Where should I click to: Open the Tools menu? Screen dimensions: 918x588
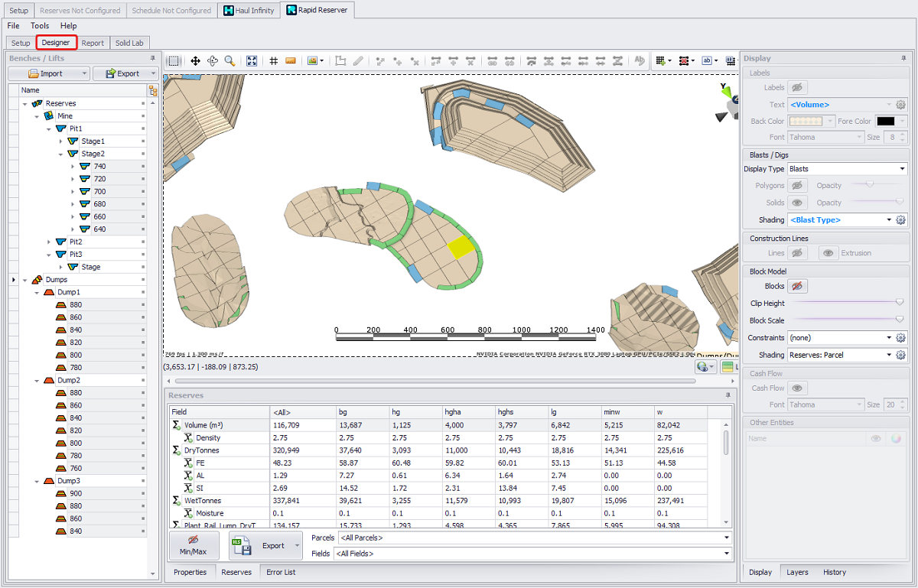(x=40, y=26)
